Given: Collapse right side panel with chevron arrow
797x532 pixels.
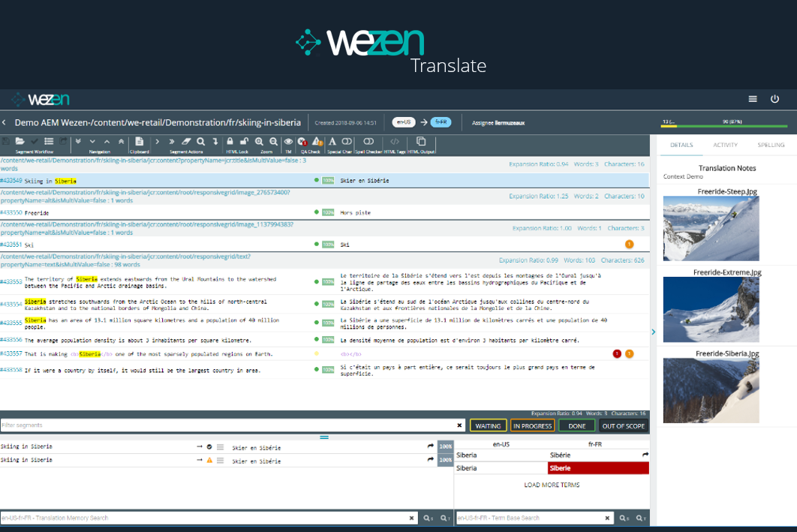Looking at the screenshot, I should coord(653,332).
